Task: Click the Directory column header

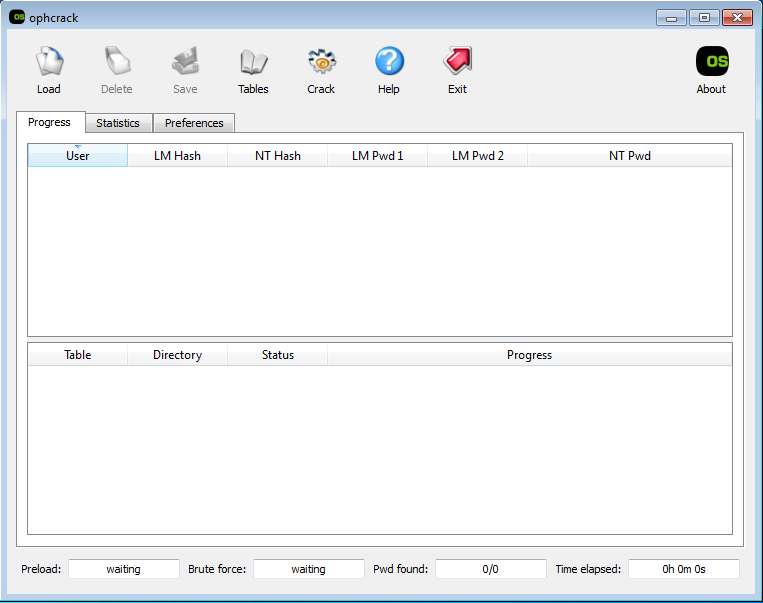Action: coord(178,355)
